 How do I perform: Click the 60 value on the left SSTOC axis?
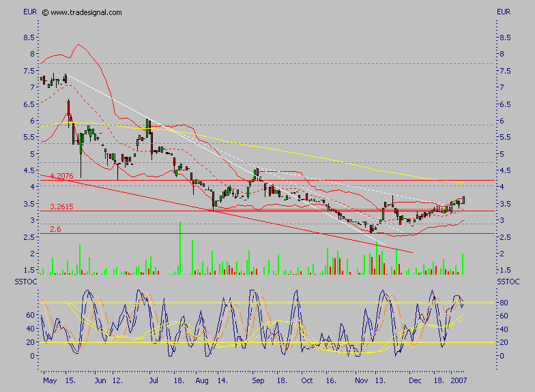pyautogui.click(x=30, y=315)
